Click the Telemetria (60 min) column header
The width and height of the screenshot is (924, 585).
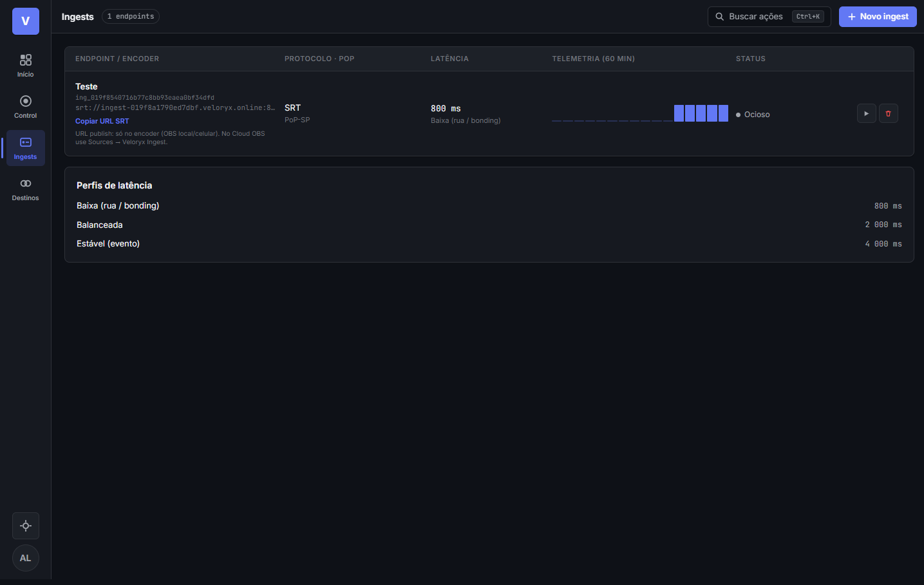coord(593,59)
